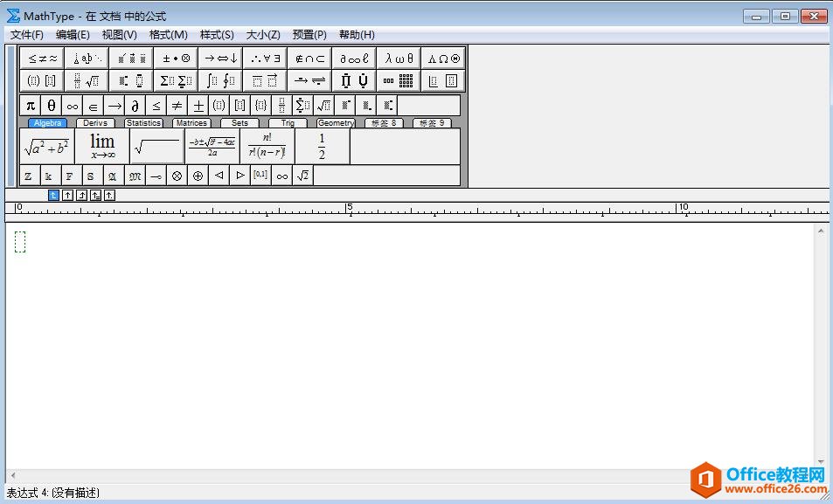833x504 pixels.
Task: Insert the quadratic formula expression
Action: coord(212,147)
